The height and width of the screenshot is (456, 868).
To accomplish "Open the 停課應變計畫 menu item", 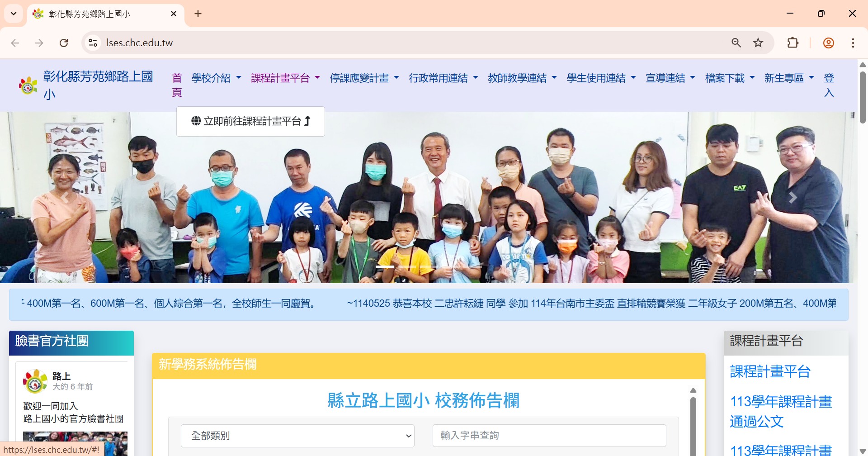I will (364, 78).
